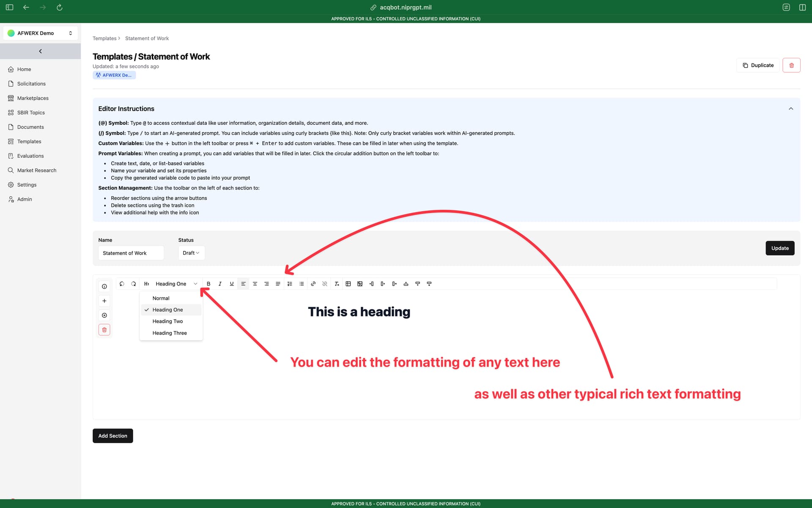Viewport: 812px width, 508px height.
Task: Click the Market Research magnifier icon
Action: 11,170
